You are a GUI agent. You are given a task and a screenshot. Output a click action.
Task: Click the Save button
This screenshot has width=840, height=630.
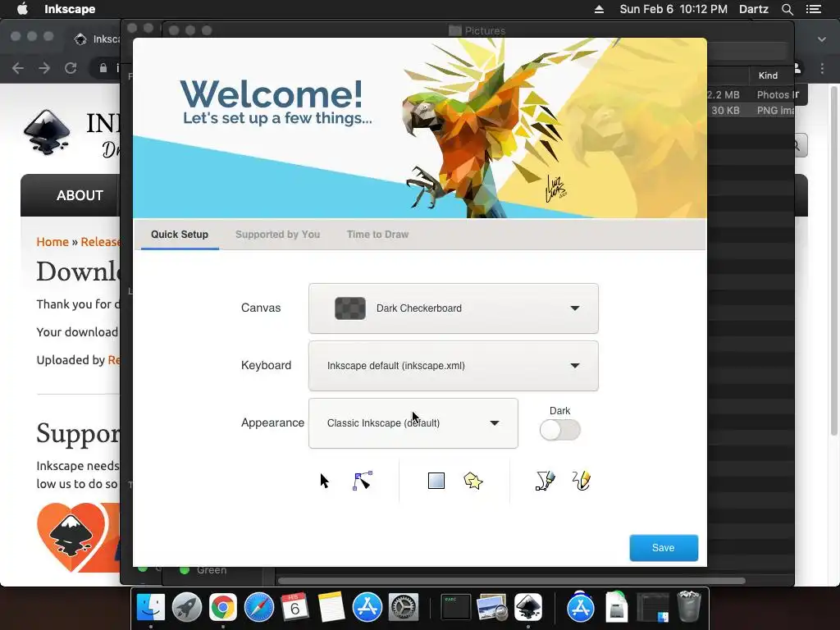663,547
